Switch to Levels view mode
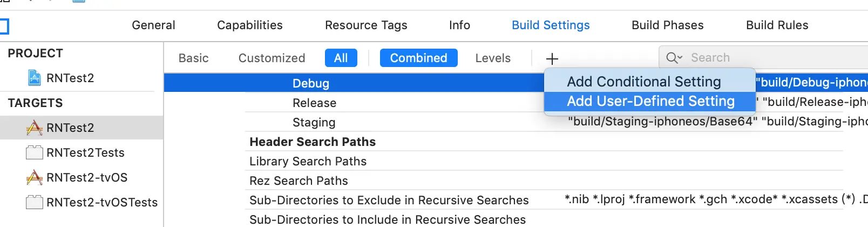Screen dimensions: 868x227 point(492,58)
